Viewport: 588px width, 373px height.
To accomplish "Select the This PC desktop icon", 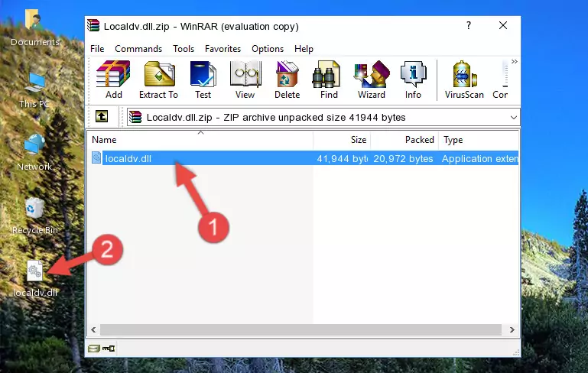I will (x=34, y=90).
